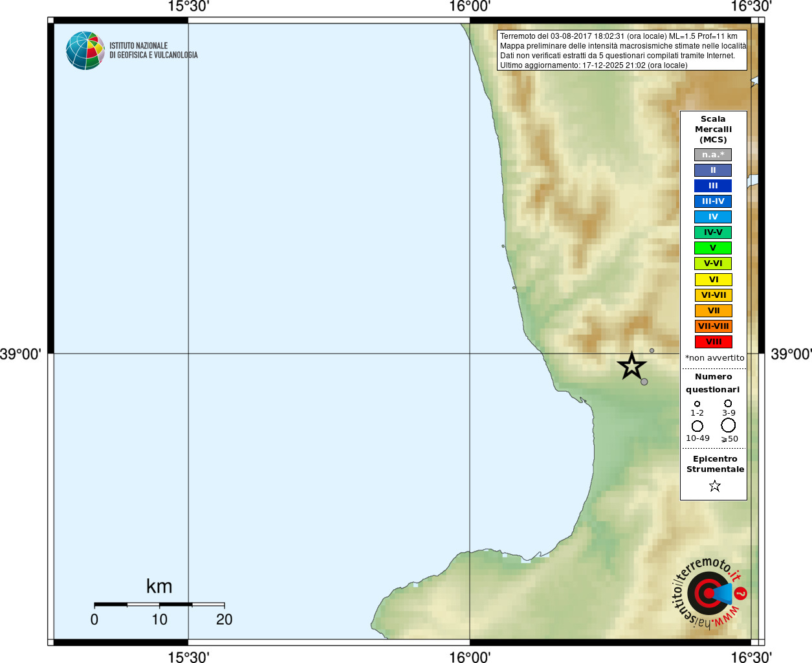Click the star icon under Epicentro Strumentale

714,486
